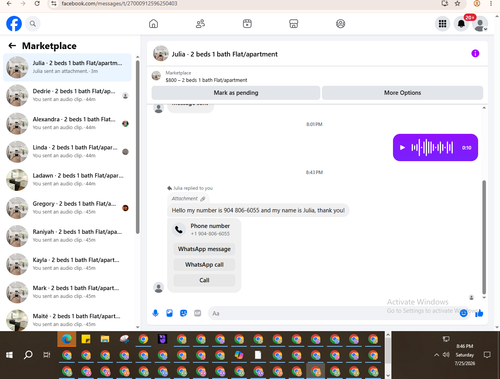Viewport: 500px width, 379px height.
Task: Open Mark conversation in the list
Action: pyautogui.click(x=67, y=292)
